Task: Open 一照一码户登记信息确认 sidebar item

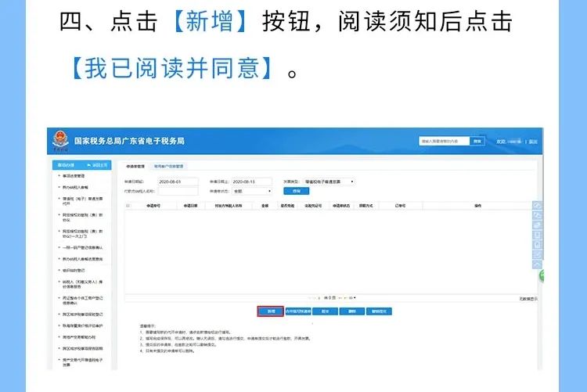Action: [82, 248]
